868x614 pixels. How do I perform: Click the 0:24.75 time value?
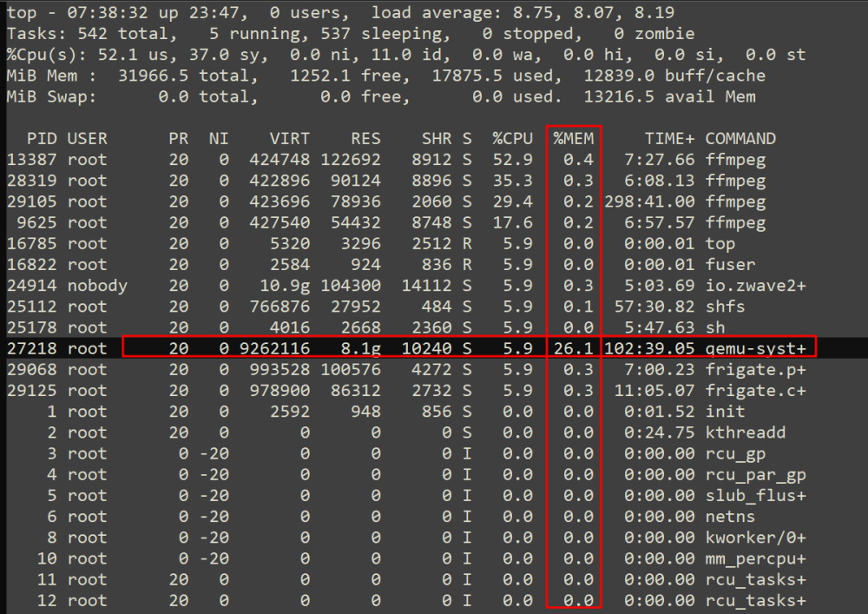point(660,432)
